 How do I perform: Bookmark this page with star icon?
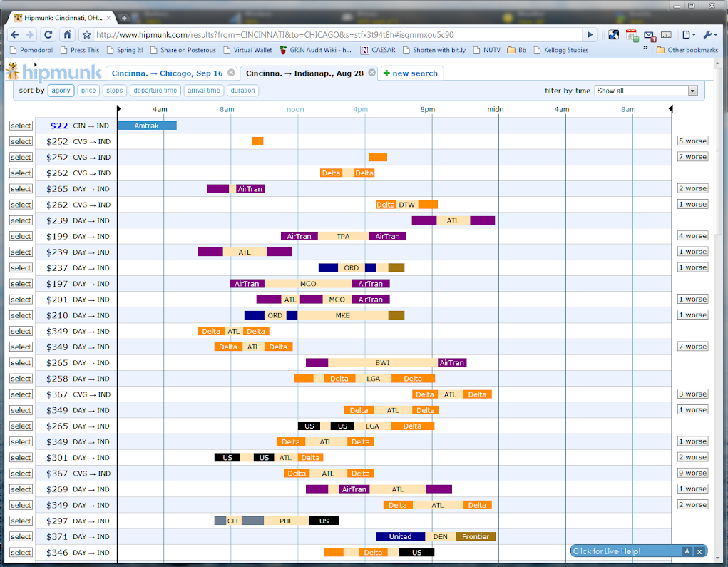click(x=86, y=35)
